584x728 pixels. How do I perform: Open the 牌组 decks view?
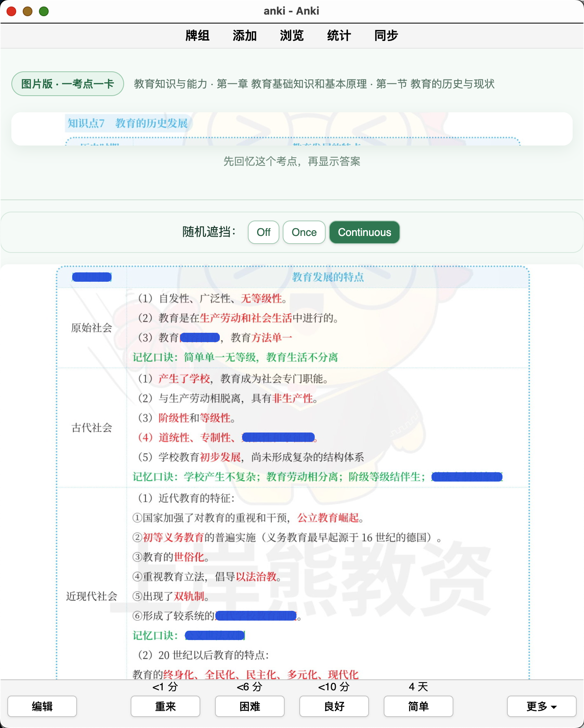[198, 36]
